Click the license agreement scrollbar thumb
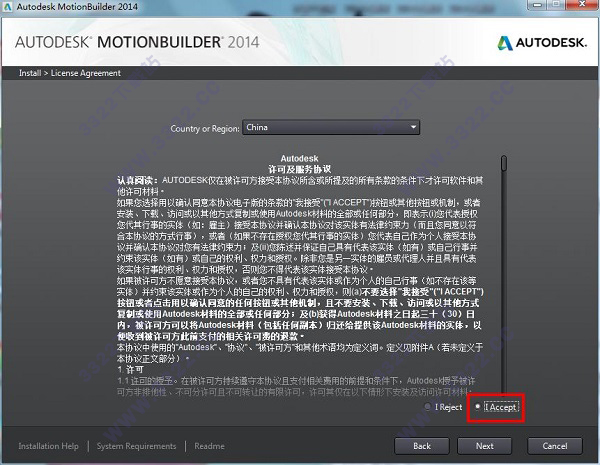 coord(504,163)
